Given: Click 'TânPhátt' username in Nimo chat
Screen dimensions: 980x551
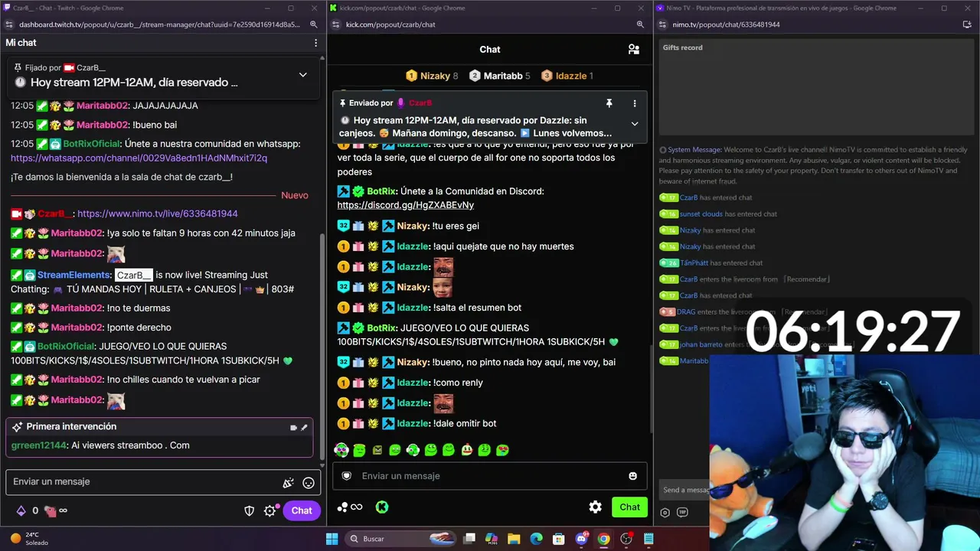Looking at the screenshot, I should (x=695, y=262).
